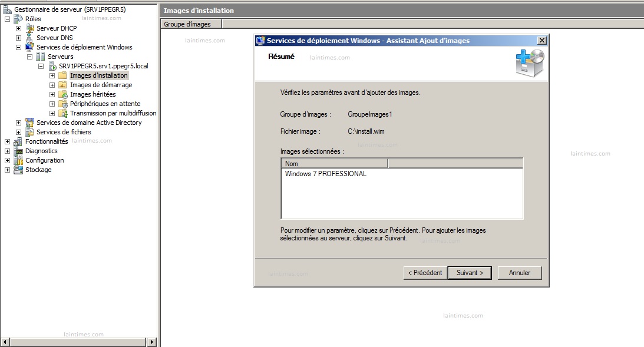Expand Services de domaine Active Directory node

tap(18, 123)
